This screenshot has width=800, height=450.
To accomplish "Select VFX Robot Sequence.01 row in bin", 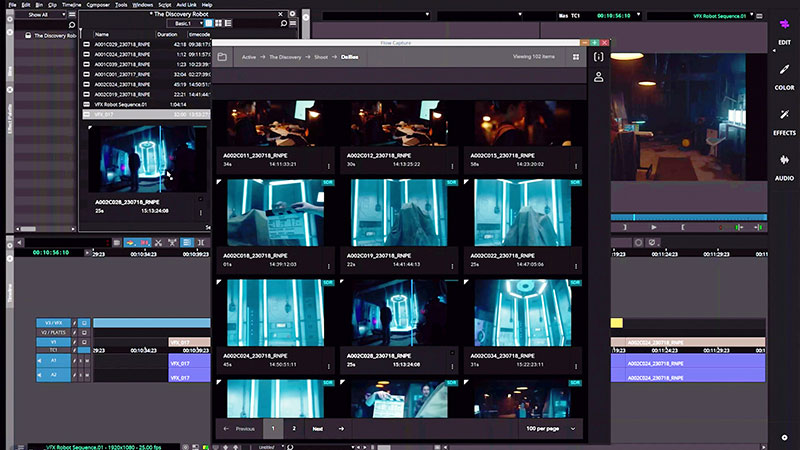I will click(146, 105).
